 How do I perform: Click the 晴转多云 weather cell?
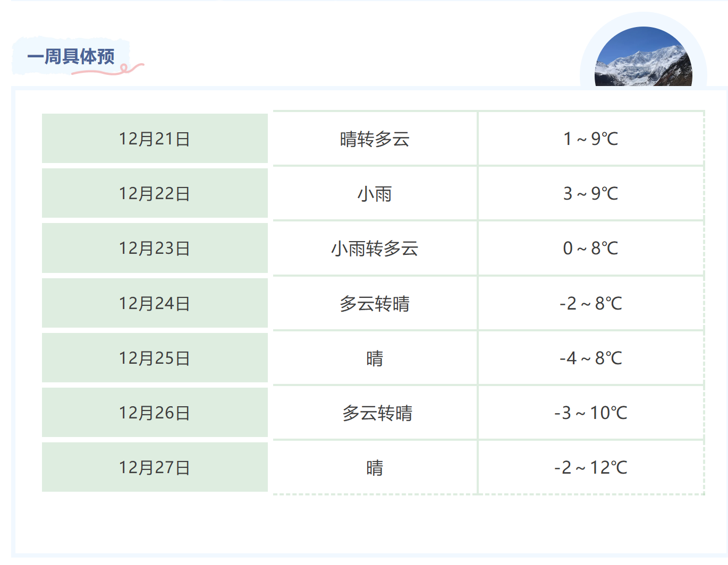tap(375, 139)
